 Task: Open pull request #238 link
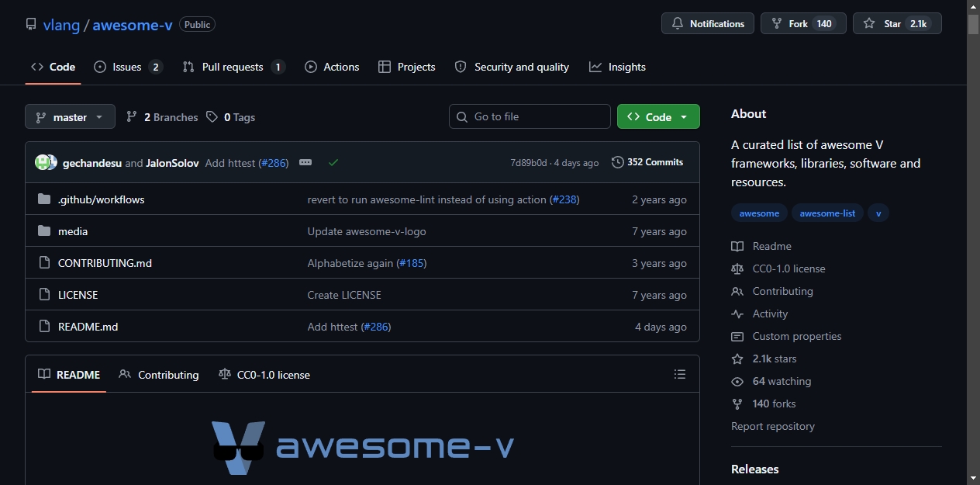pos(565,199)
